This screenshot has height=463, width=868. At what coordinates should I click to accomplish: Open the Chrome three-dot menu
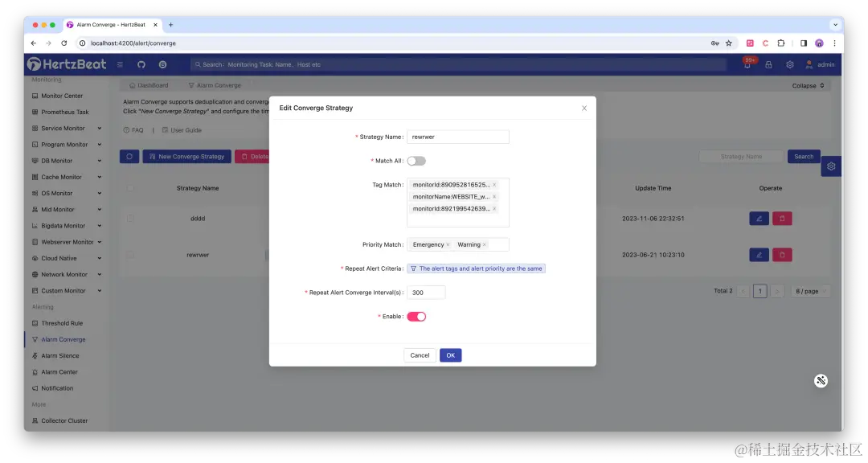click(834, 43)
